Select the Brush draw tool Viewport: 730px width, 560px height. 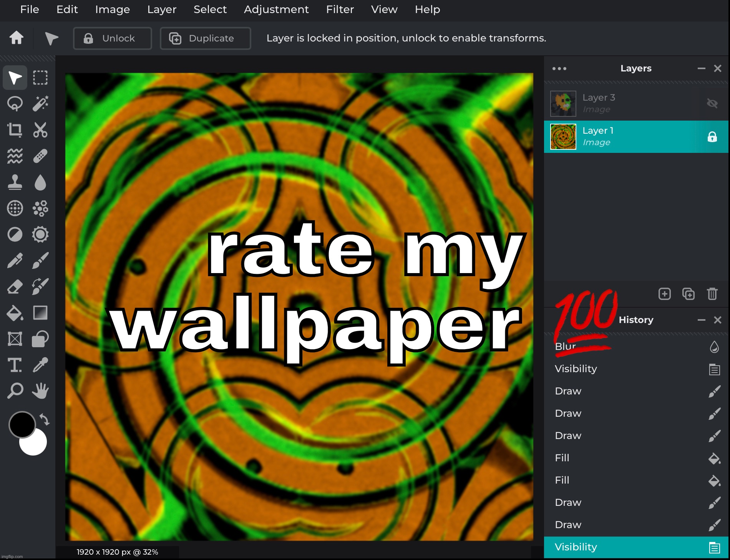tap(40, 260)
